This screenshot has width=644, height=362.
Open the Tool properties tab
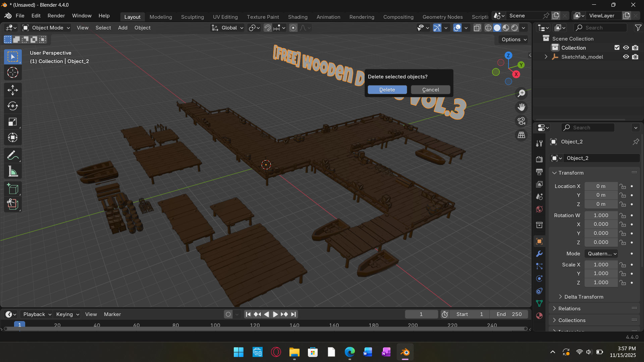click(539, 143)
